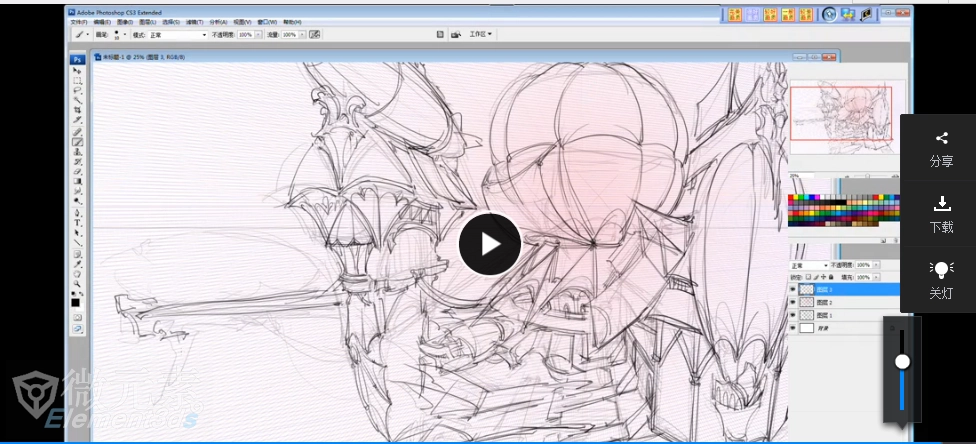Open the brush blend mode (模式) dropdown
This screenshot has width=976, height=444.
[x=177, y=34]
